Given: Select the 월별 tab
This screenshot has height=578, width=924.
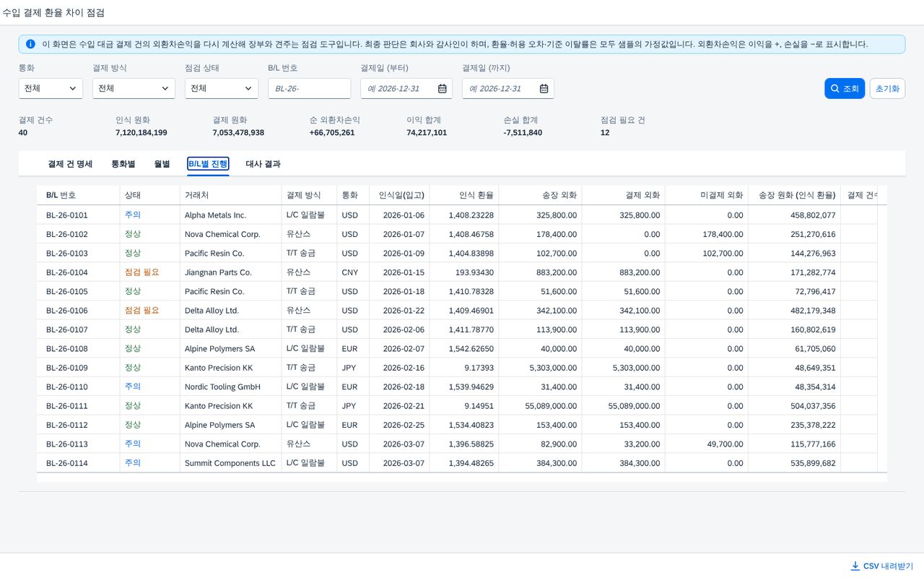Looking at the screenshot, I should pos(162,164).
